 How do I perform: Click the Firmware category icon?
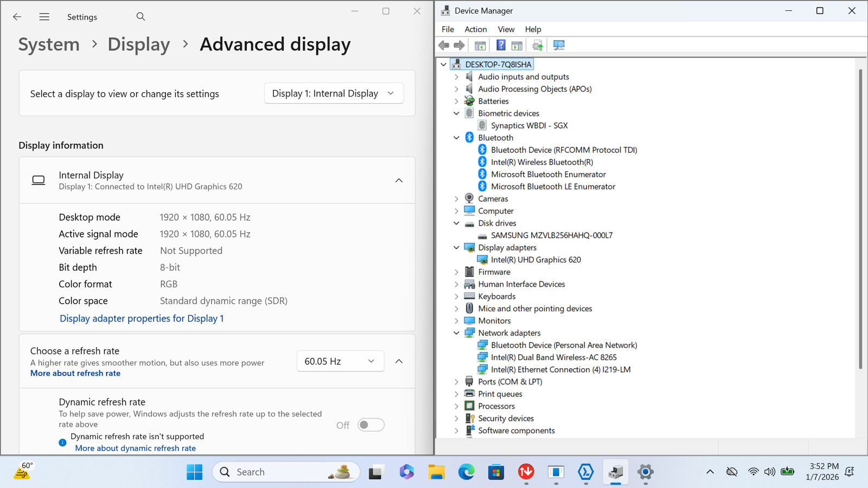[469, 272]
